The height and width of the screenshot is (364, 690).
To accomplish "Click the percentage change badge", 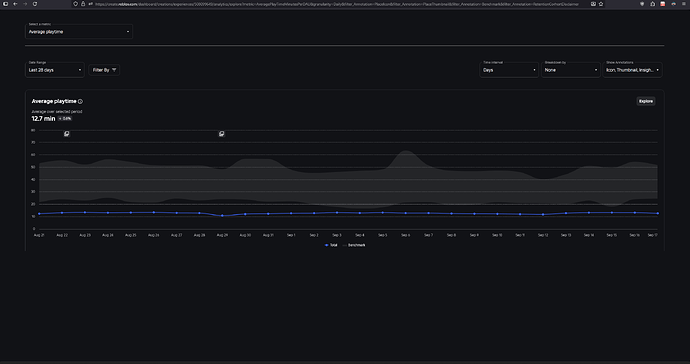I will tap(65, 119).
